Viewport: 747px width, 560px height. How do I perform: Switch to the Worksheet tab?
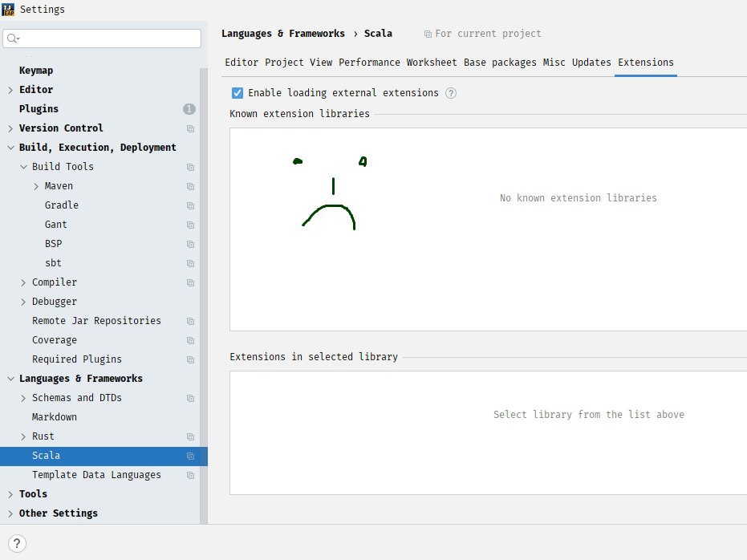point(432,63)
